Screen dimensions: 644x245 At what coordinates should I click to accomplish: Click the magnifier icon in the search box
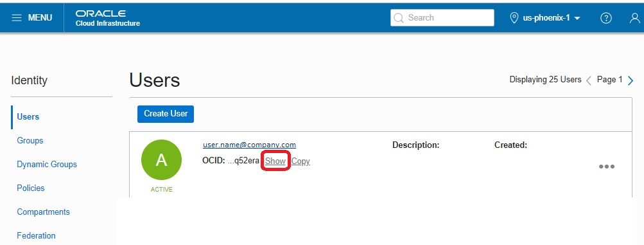coord(398,17)
